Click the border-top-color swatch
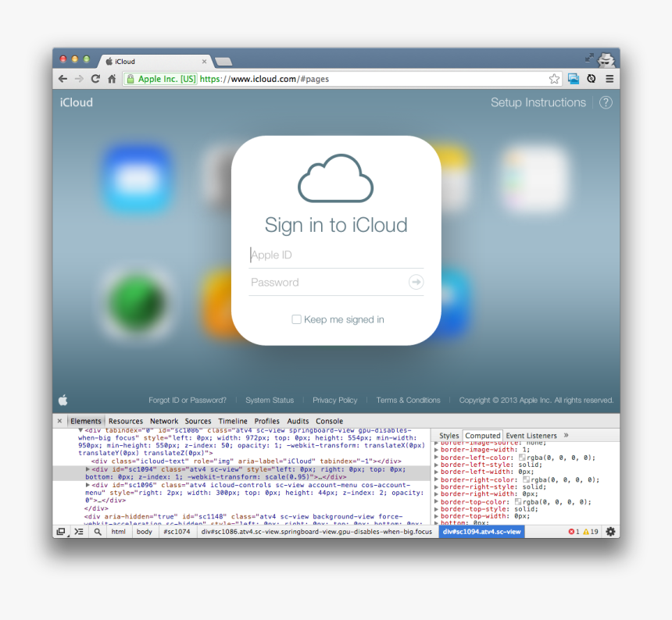The height and width of the screenshot is (620, 672). [x=518, y=501]
